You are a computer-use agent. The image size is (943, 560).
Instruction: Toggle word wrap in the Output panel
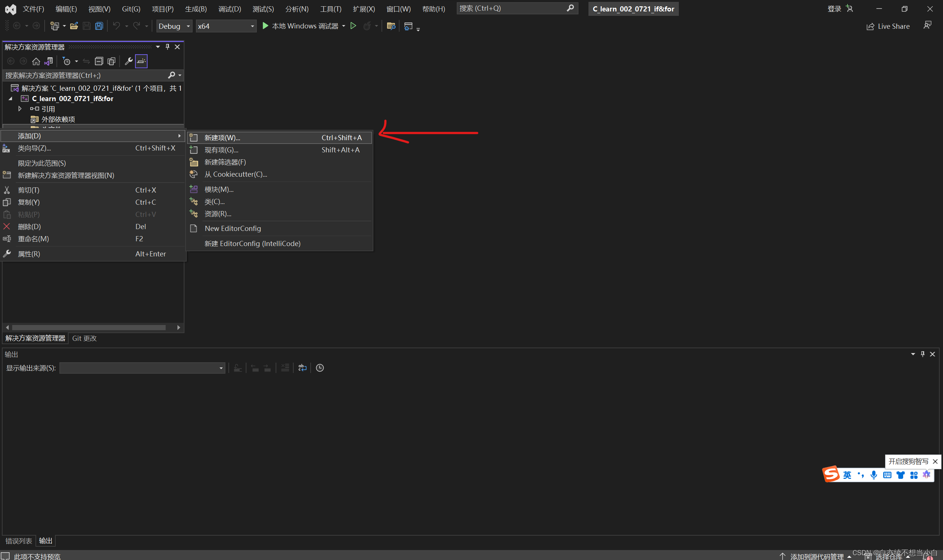tap(302, 368)
